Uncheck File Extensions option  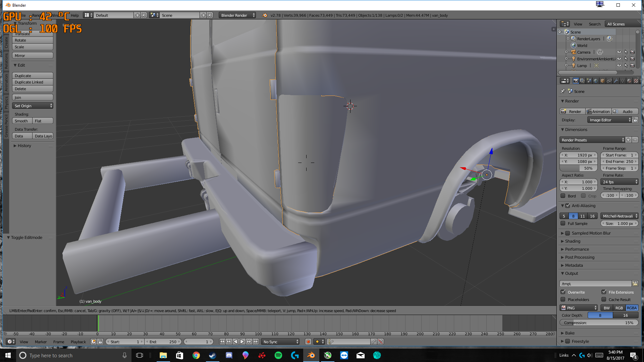click(x=604, y=292)
